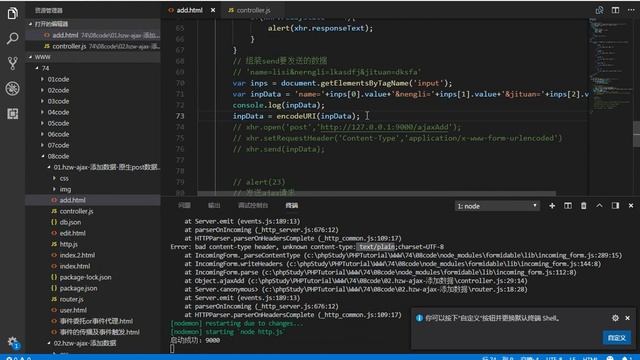Split the terminal panel
Image resolution: width=640 pixels, height=360 pixels.
pos(568,206)
